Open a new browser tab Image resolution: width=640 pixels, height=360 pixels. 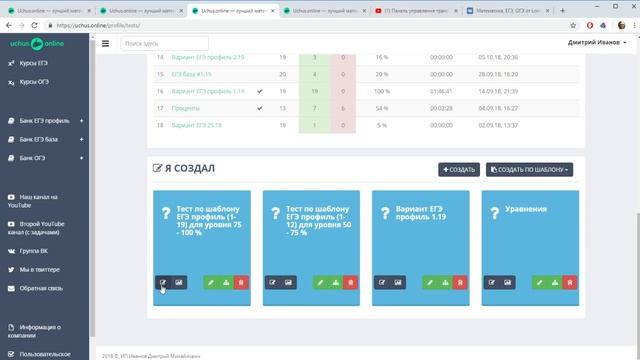[x=562, y=11]
